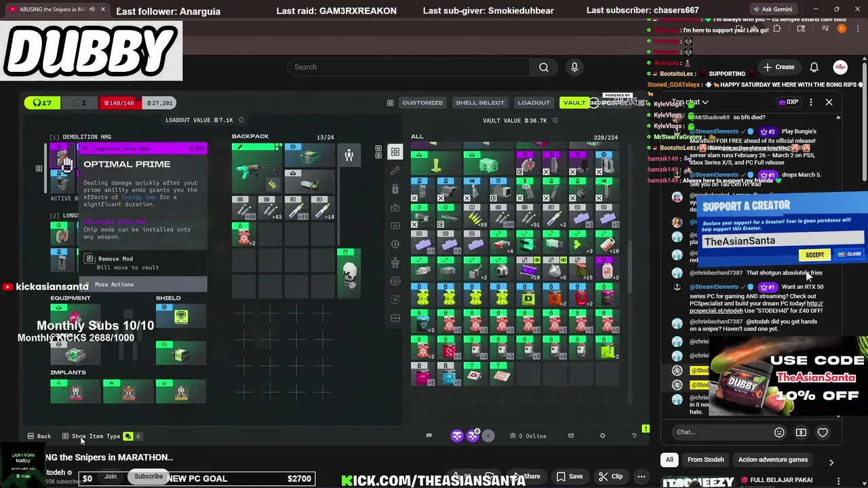Open YouTube account avatar menu
The width and height of the screenshot is (868, 488).
(x=840, y=67)
